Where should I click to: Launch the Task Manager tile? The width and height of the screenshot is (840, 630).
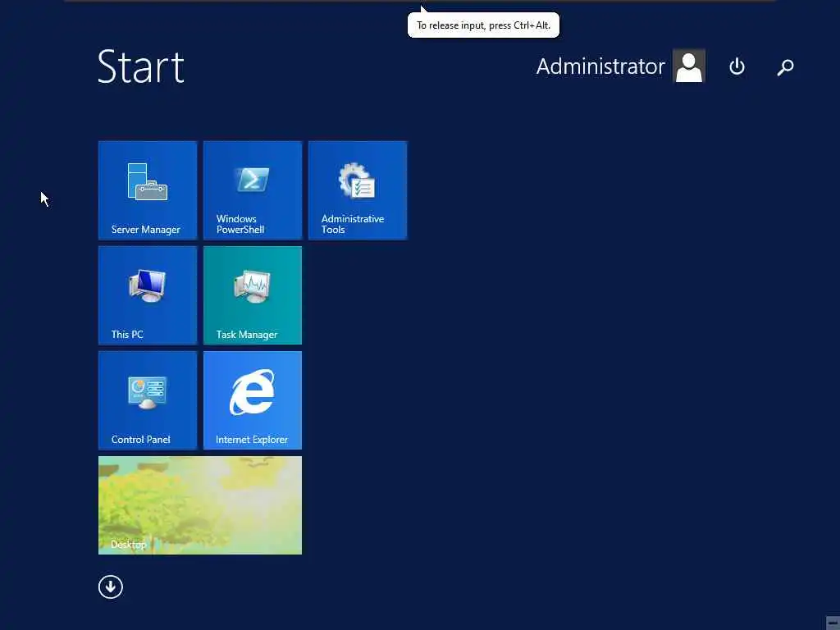pos(253,295)
